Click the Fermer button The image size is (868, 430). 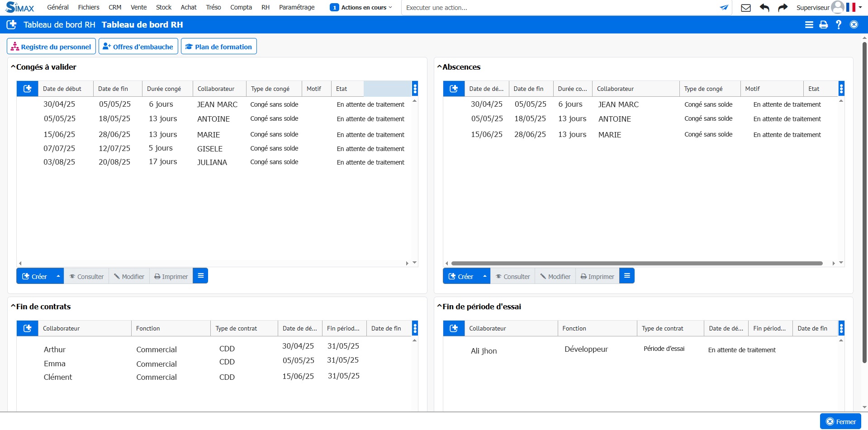(841, 421)
